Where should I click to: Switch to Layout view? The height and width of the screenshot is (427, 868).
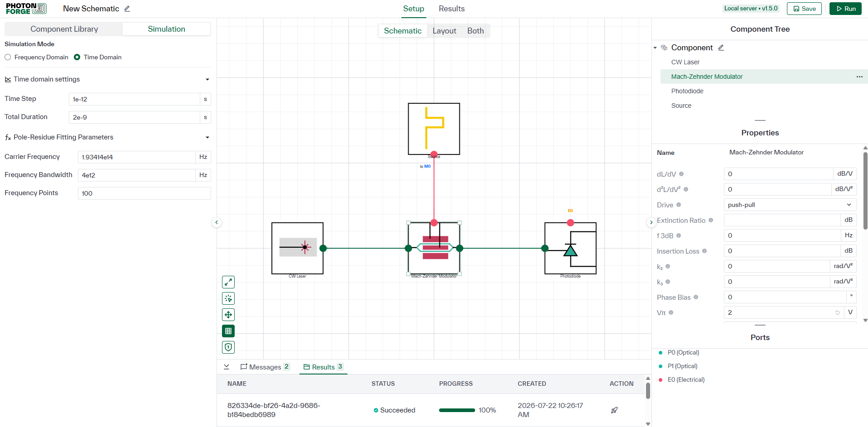pyautogui.click(x=444, y=31)
